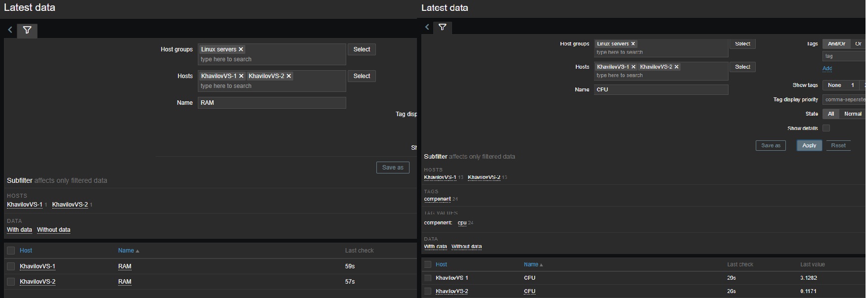Click With data in the CPU subfilter
Image resolution: width=868 pixels, height=298 pixels.
point(435,247)
